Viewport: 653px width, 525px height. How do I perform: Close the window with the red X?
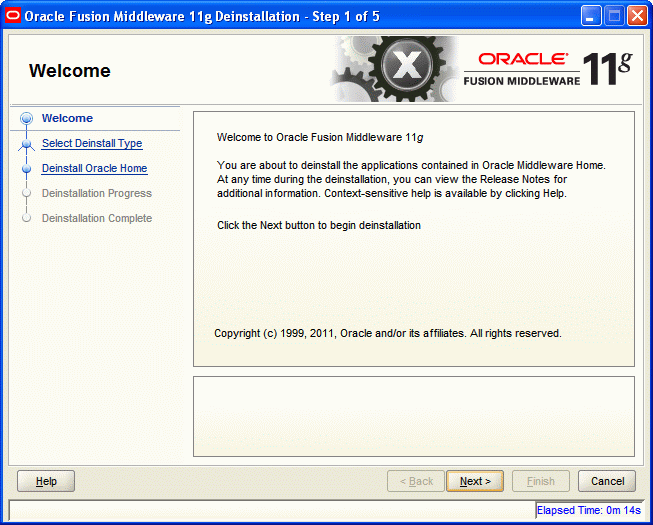[x=638, y=16]
